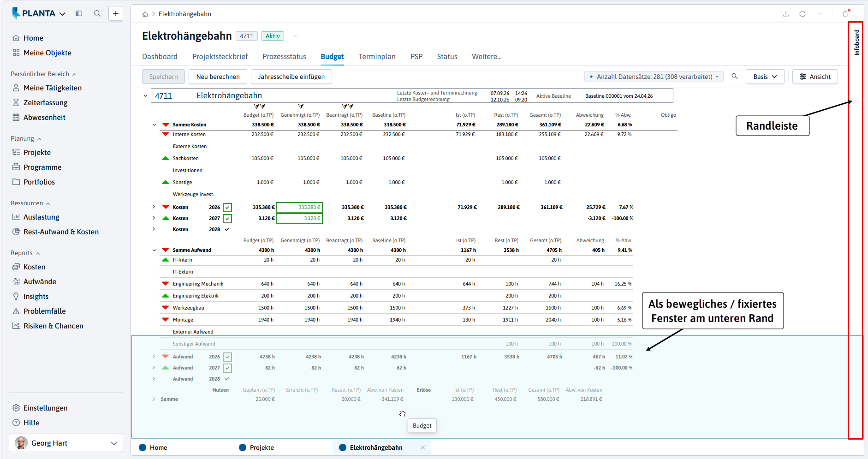868x459 pixels.
Task: Open Rest-Aufwand & Kosten in sidebar
Action: click(x=61, y=232)
